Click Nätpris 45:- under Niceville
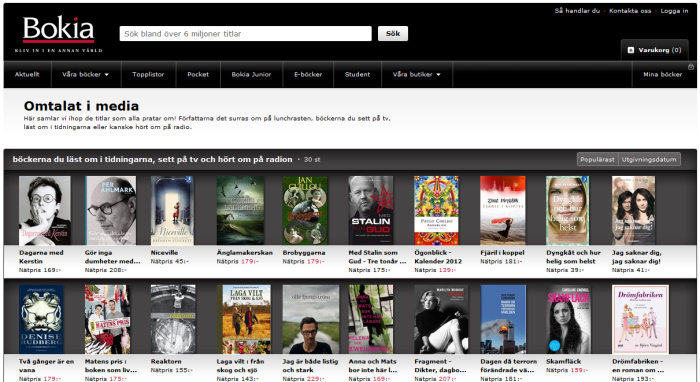This screenshot has height=382, width=700. tap(170, 261)
